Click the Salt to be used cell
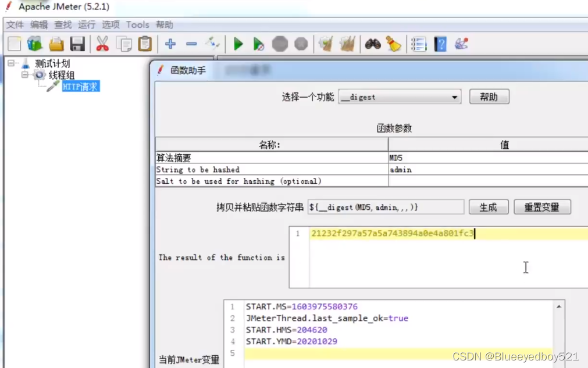Viewport: 588px width, 368px height. [x=272, y=181]
